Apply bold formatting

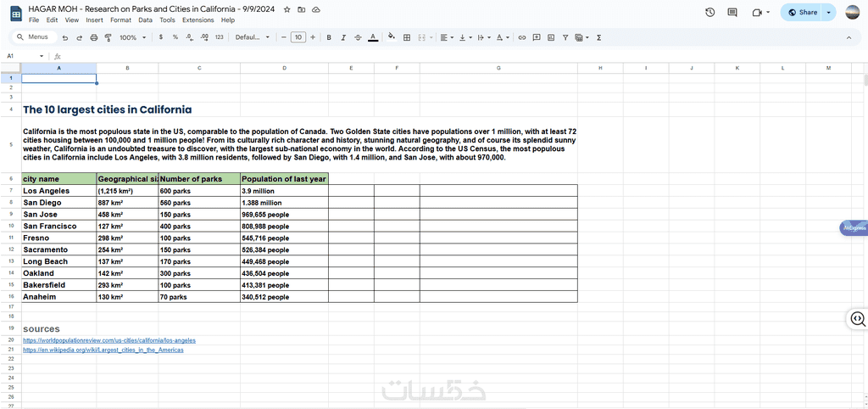pos(329,37)
